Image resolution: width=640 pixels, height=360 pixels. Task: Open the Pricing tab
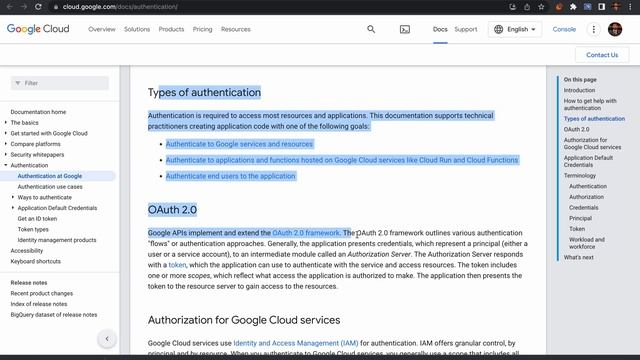click(x=202, y=29)
